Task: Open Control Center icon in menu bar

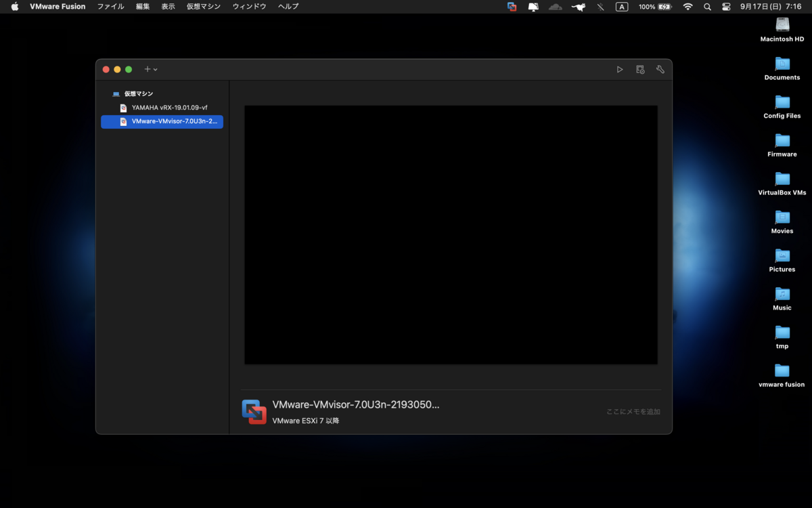Action: click(x=726, y=7)
